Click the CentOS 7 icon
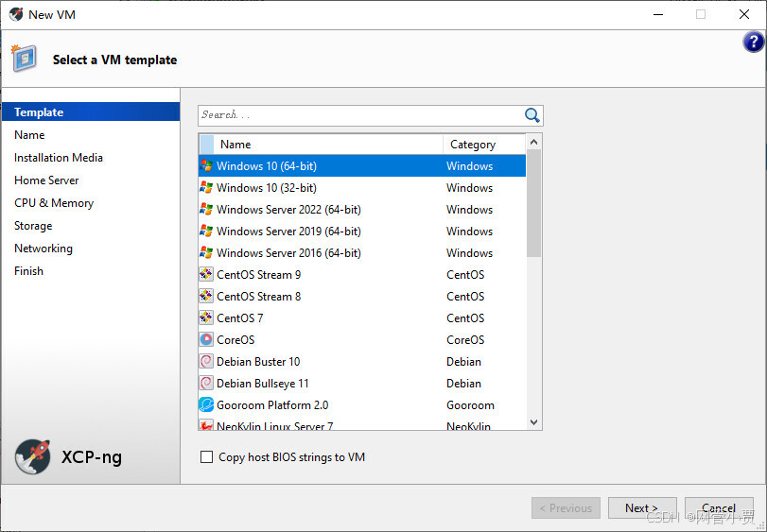 click(206, 318)
